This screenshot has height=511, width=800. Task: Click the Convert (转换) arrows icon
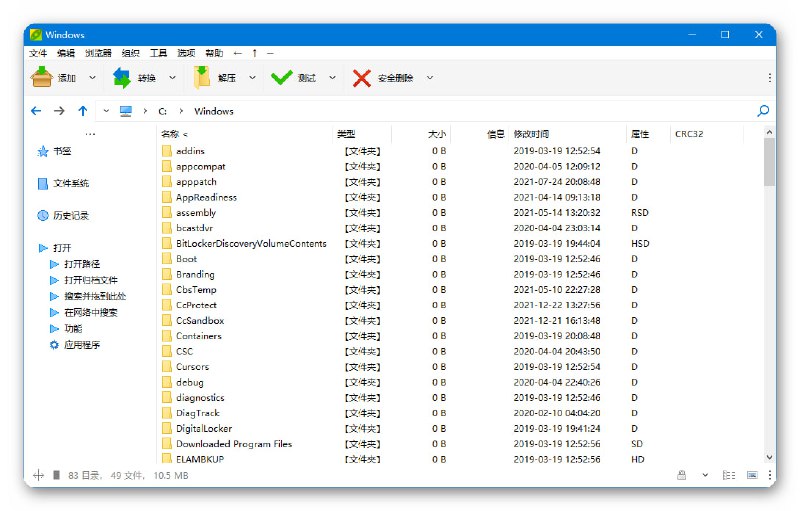pyautogui.click(x=122, y=78)
